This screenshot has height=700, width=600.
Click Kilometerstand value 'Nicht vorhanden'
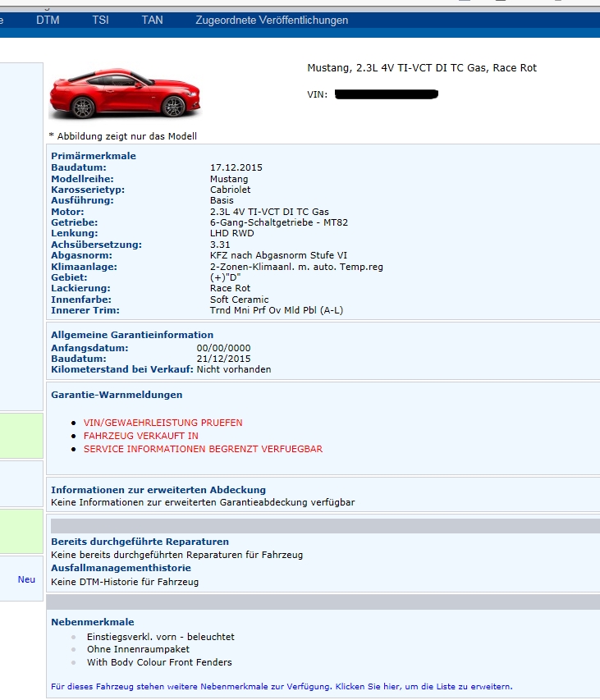[x=234, y=369]
